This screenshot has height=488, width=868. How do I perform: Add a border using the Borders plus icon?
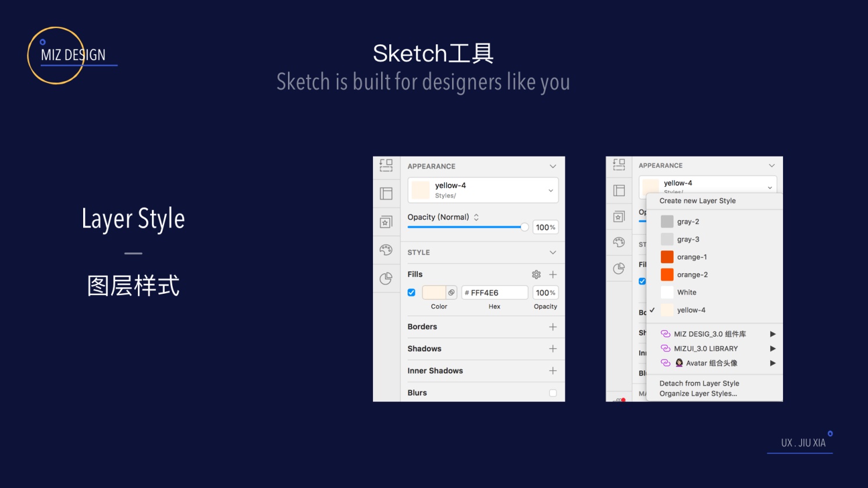(553, 327)
